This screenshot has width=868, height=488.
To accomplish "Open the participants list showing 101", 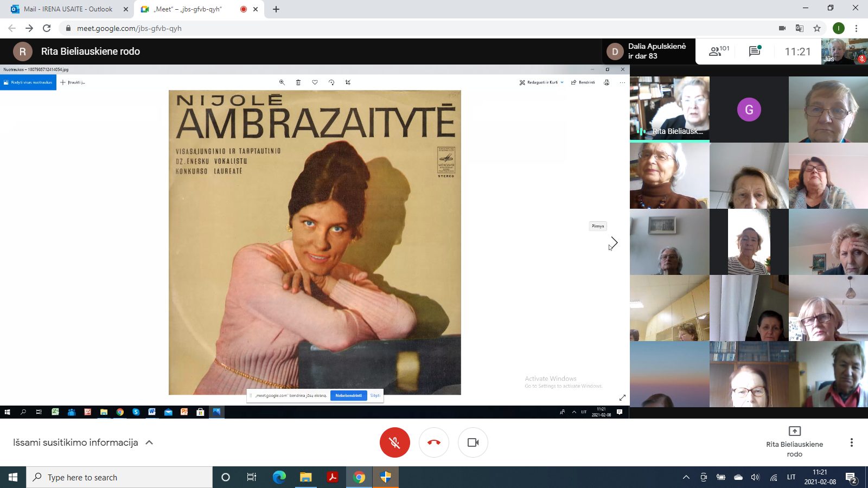I will [719, 52].
